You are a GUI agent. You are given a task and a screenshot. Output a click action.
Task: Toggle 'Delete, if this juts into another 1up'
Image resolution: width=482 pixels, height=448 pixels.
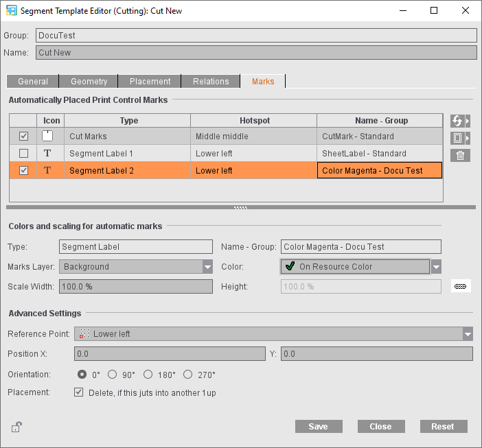click(79, 393)
